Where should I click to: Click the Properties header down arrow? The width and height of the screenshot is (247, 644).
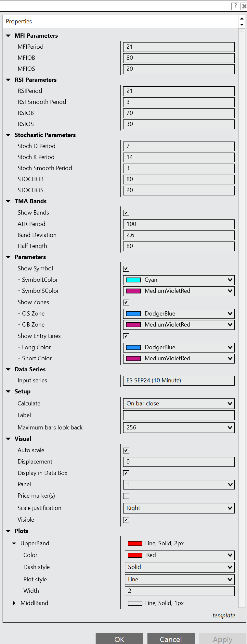pos(241,25)
